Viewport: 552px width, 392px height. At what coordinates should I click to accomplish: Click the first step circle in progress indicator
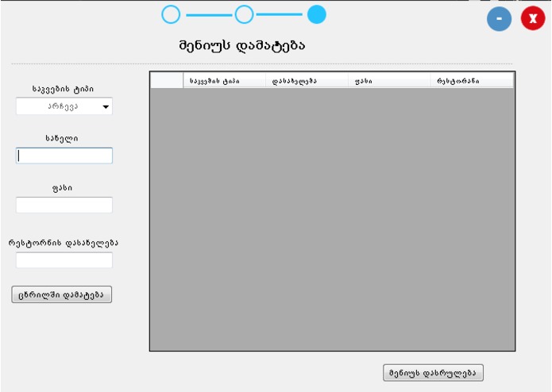click(171, 14)
